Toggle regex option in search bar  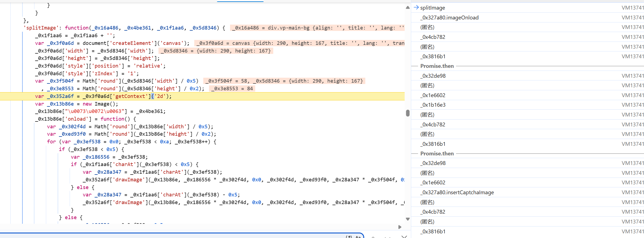[349, 237]
